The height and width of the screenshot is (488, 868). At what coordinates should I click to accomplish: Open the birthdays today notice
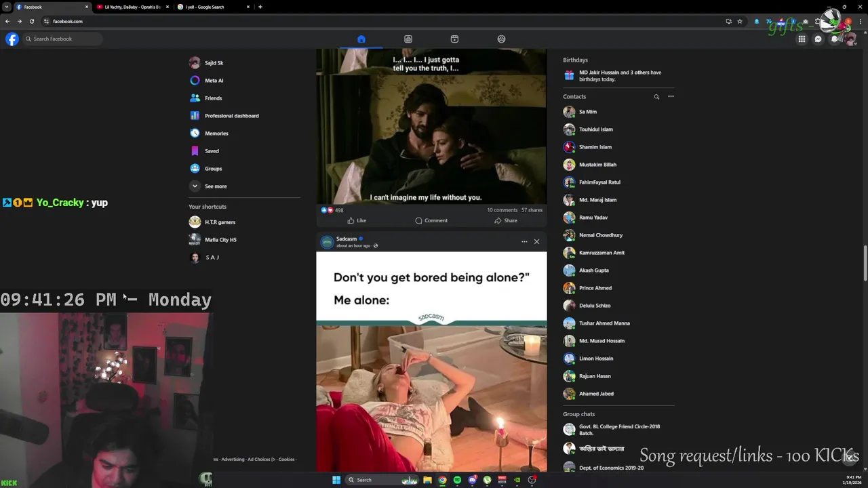click(x=618, y=75)
